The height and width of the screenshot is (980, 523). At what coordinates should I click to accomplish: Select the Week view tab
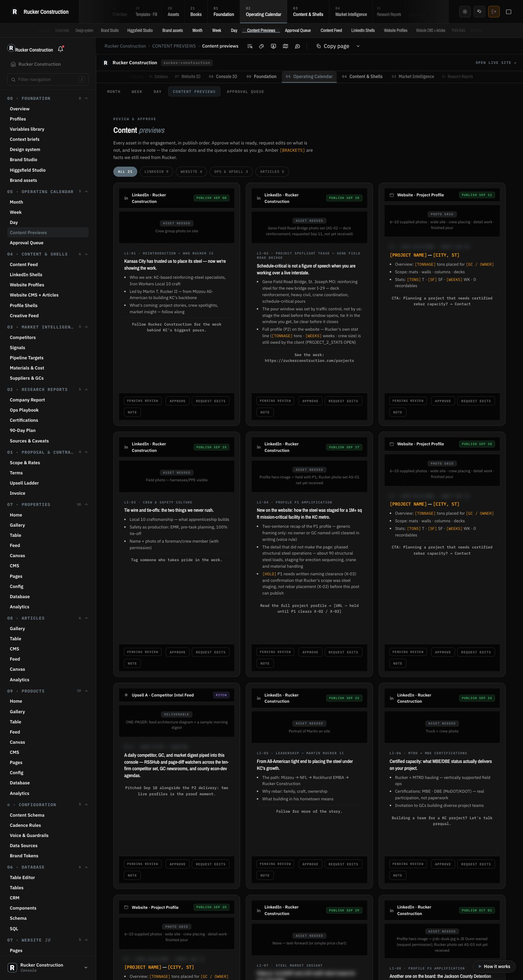pyautogui.click(x=137, y=92)
